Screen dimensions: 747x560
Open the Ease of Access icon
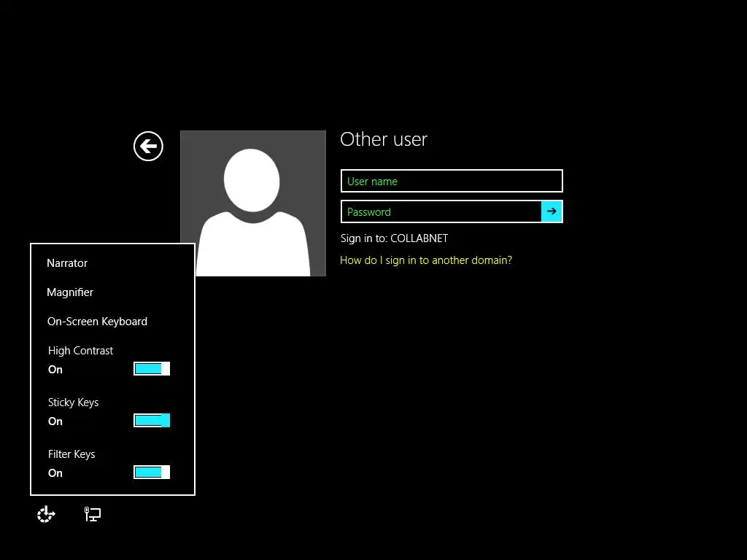[46, 514]
